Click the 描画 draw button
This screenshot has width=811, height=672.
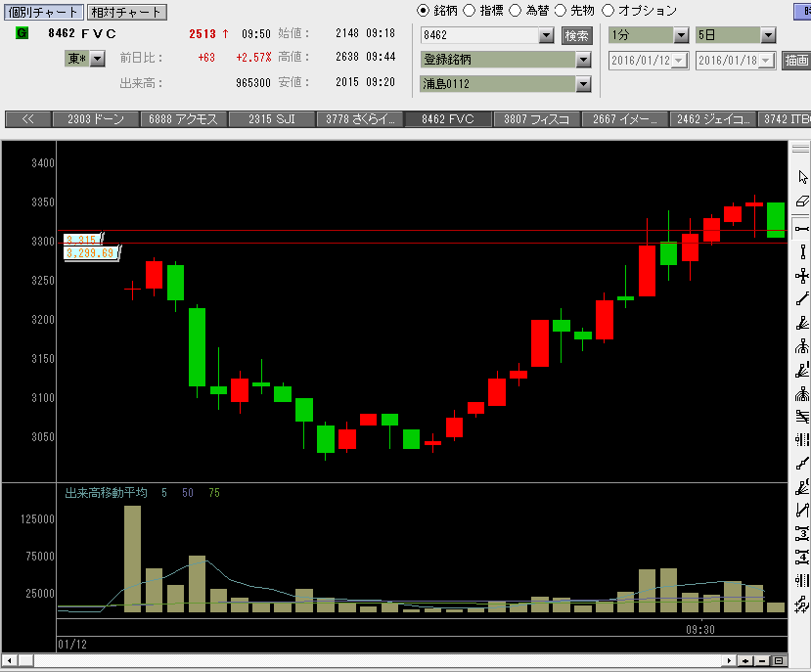click(796, 60)
